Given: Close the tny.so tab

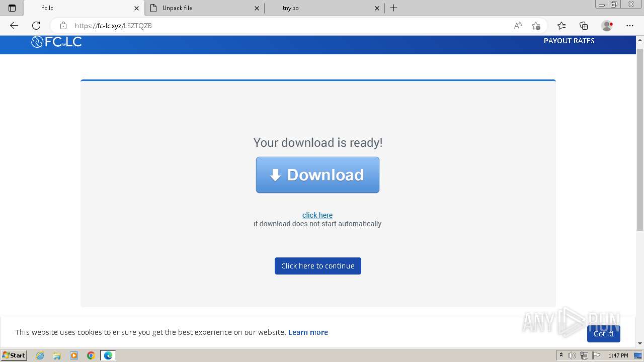Looking at the screenshot, I should [x=377, y=8].
